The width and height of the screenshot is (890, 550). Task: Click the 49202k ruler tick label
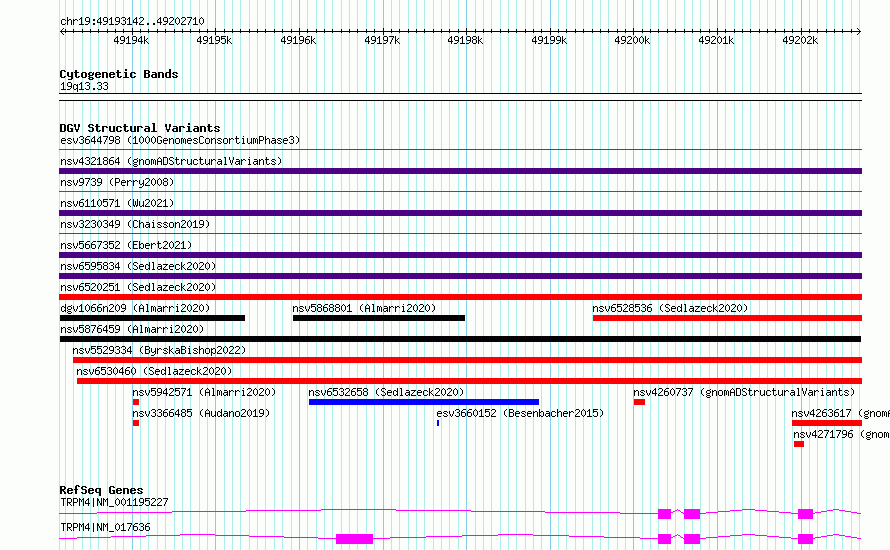point(800,40)
